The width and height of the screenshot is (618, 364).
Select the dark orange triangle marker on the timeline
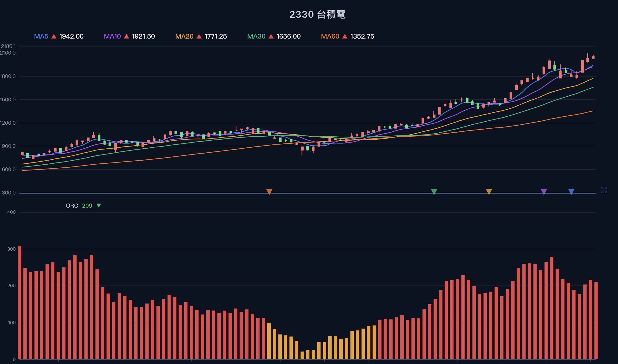tap(269, 192)
